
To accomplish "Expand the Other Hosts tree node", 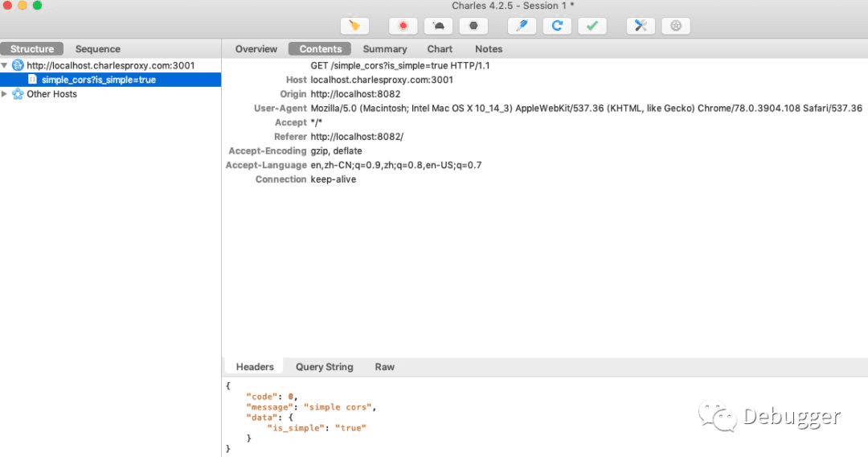I will pos(6,94).
